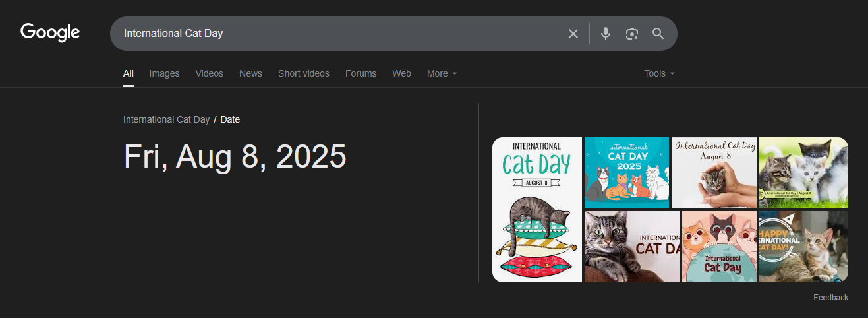The height and width of the screenshot is (318, 868).
Task: Click the Feedback link
Action: [x=830, y=298]
